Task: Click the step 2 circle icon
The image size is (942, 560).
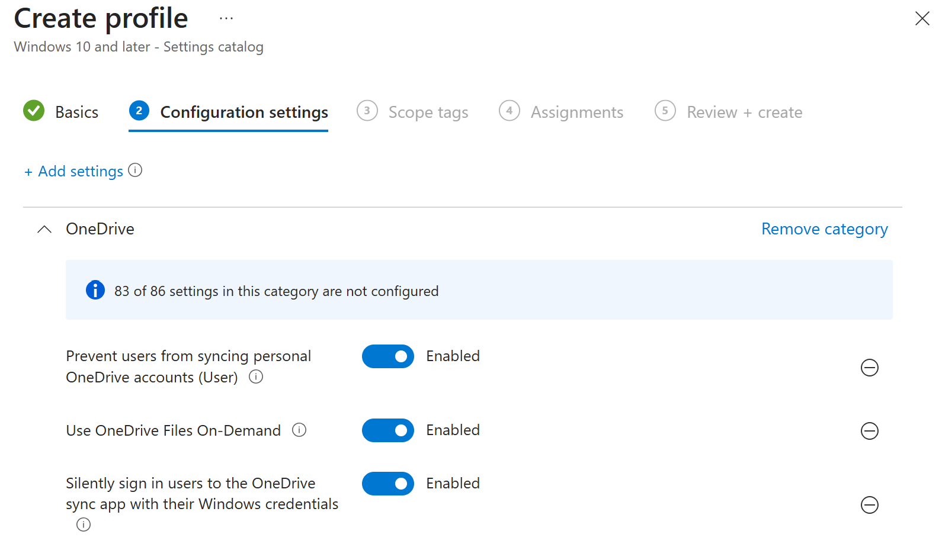Action: 139,111
